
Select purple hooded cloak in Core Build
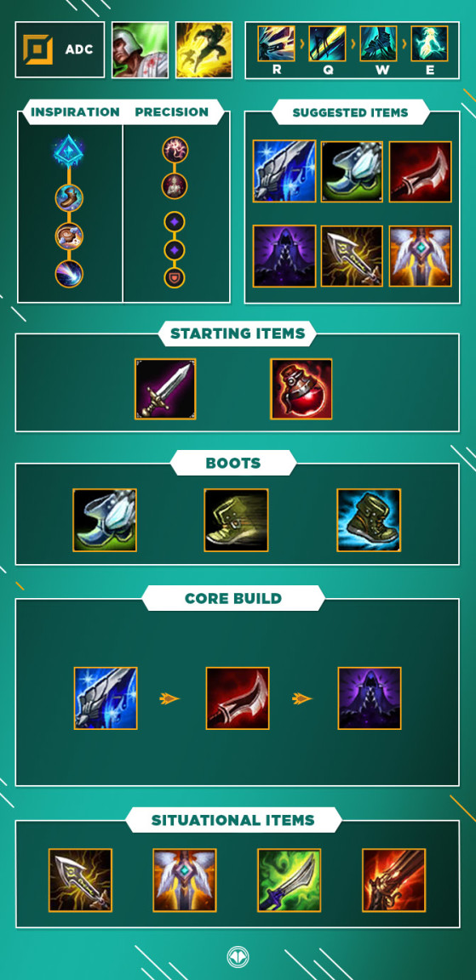point(370,698)
